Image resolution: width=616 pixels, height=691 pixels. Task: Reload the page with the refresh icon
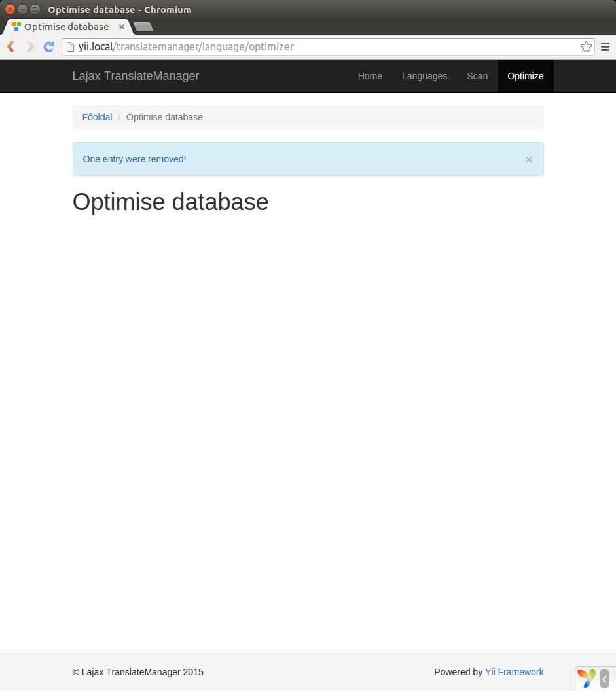click(49, 46)
